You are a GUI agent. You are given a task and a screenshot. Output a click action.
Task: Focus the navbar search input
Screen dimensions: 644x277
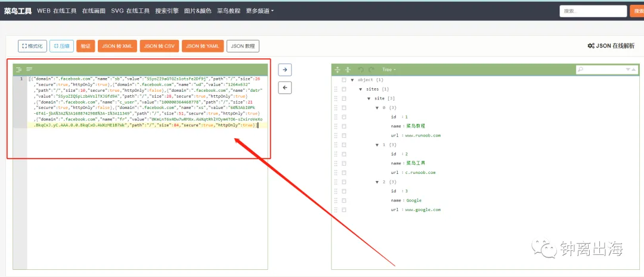coord(593,11)
